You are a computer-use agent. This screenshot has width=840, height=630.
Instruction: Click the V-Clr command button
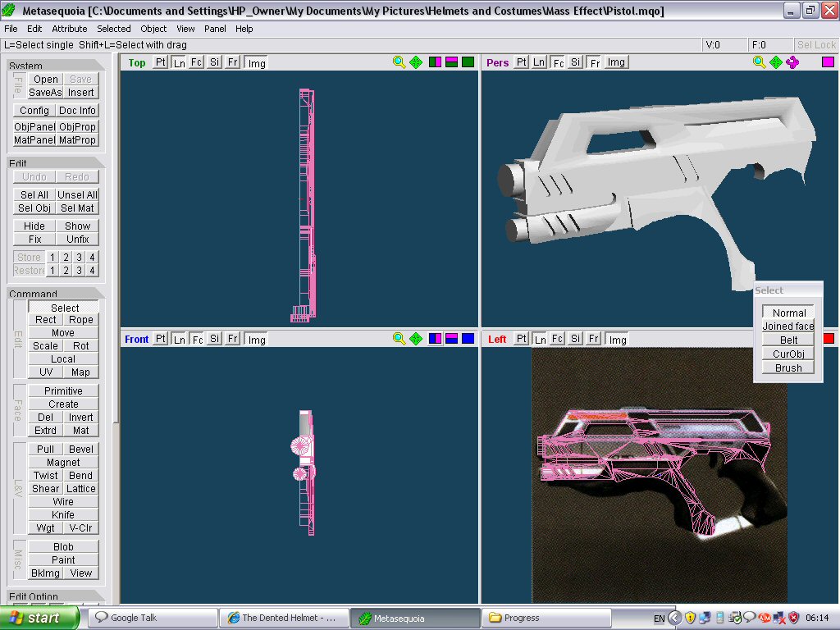pos(81,527)
